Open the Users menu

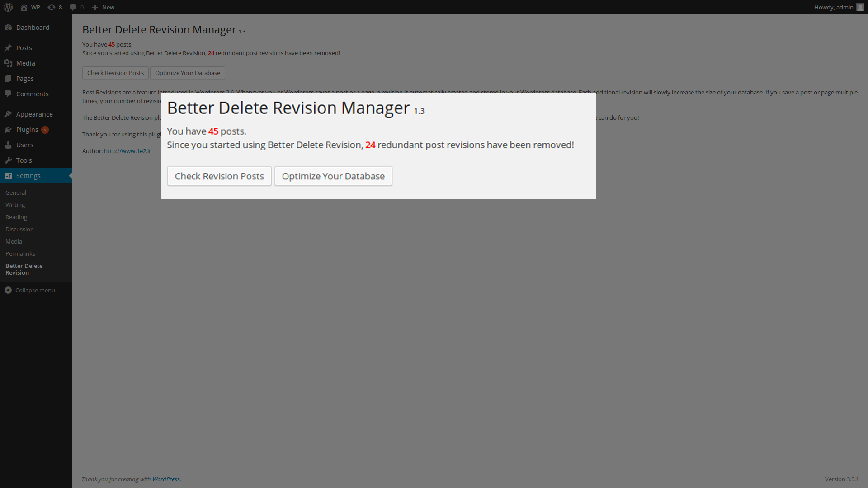(25, 145)
